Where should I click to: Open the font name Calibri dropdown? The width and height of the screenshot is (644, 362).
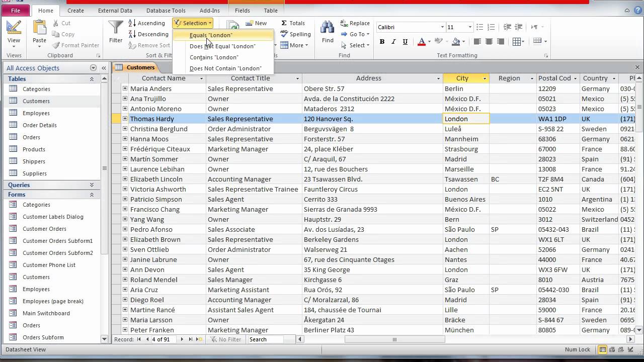(x=443, y=27)
